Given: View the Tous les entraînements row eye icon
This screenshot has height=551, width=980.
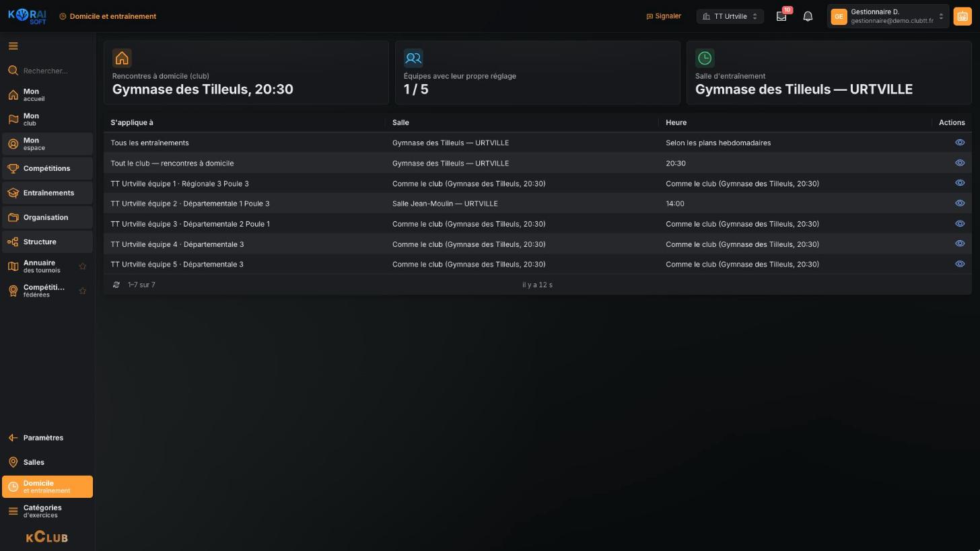Looking at the screenshot, I should click(x=960, y=143).
